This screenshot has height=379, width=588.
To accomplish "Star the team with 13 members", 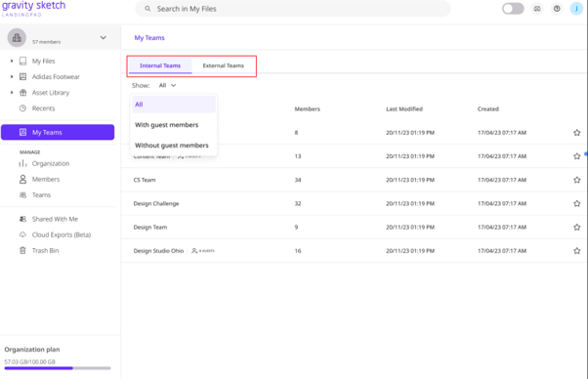I will point(576,156).
